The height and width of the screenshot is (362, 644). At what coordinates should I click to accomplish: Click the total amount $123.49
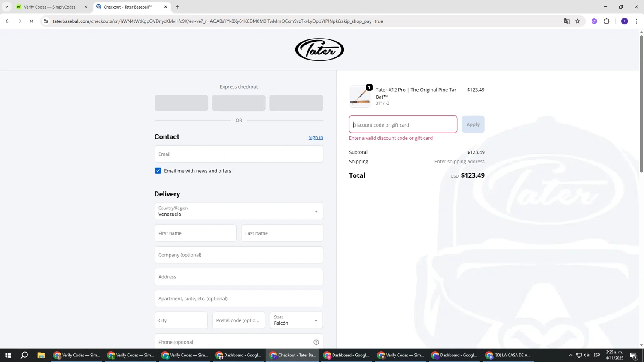tap(473, 175)
